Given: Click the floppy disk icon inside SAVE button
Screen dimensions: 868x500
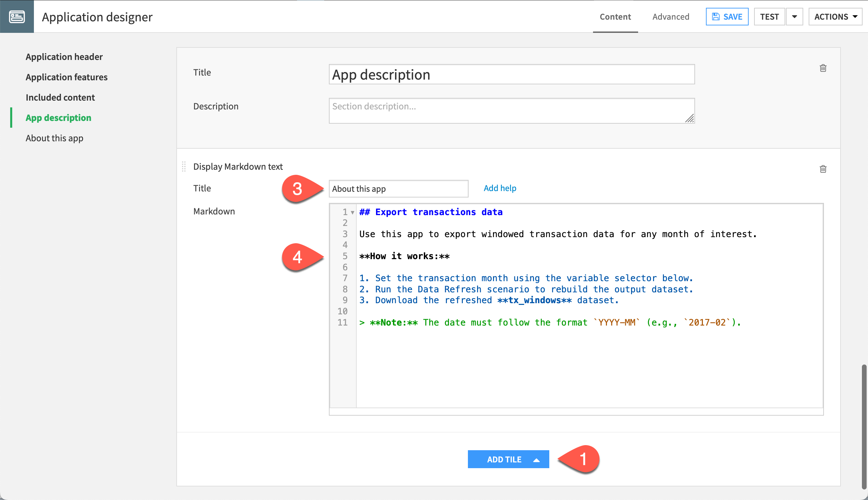Looking at the screenshot, I should 716,16.
